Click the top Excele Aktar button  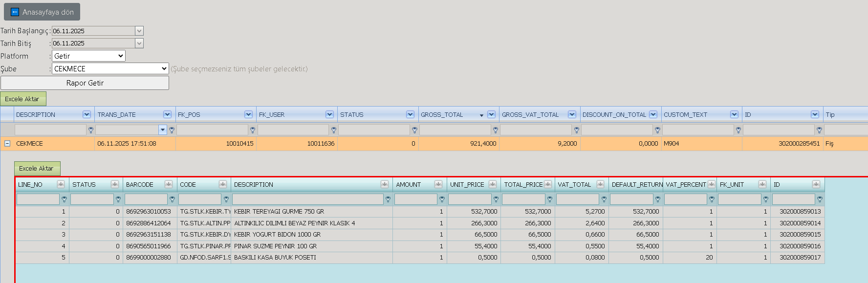tap(23, 99)
